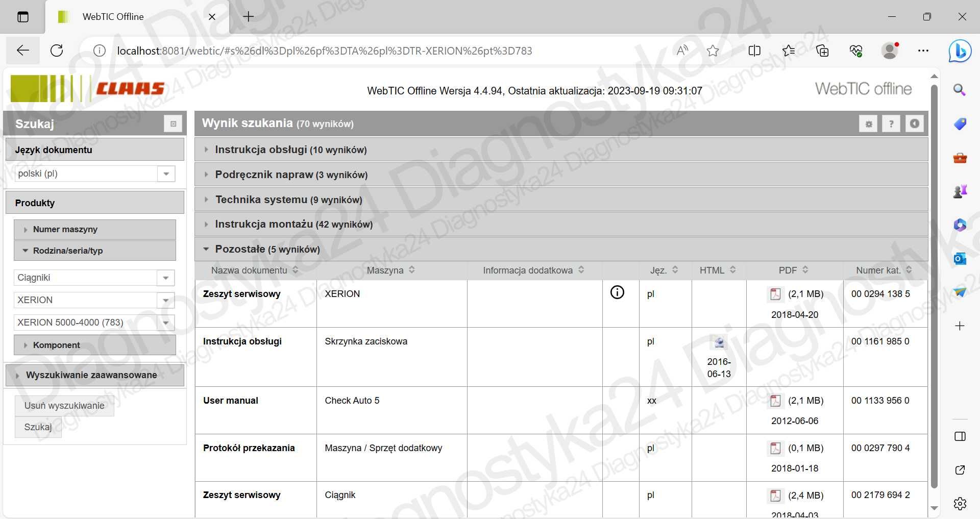
Task: Click scrollbar down arrow
Action: coord(934,508)
